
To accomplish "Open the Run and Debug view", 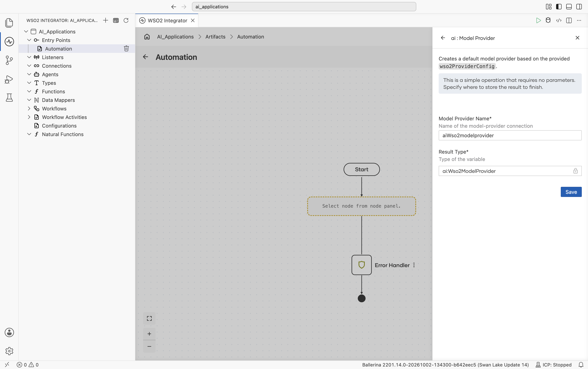I will [9, 79].
